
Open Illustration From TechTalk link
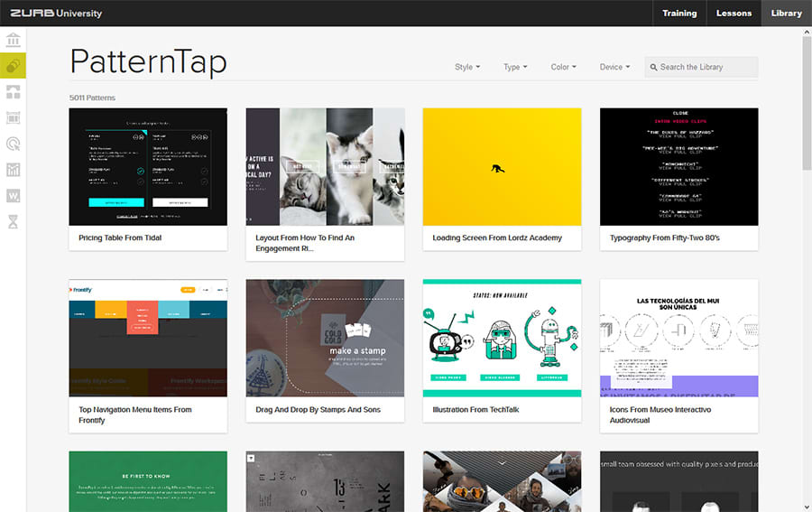pos(475,409)
